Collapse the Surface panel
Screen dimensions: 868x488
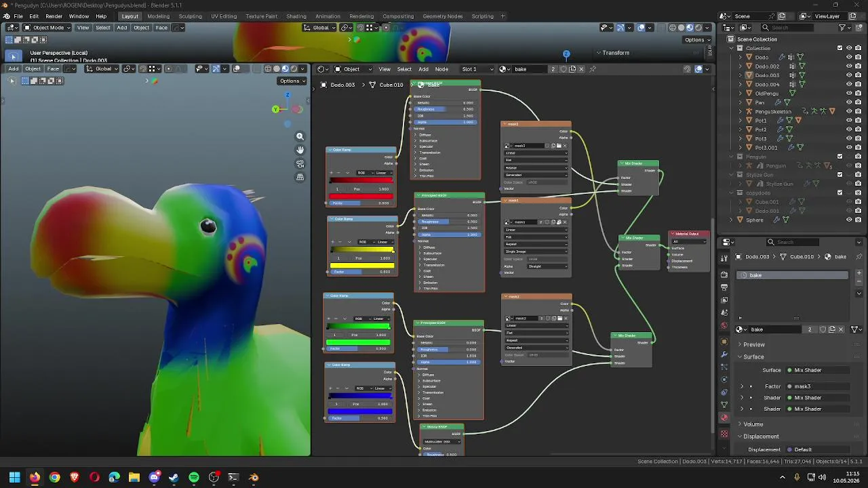coord(753,357)
